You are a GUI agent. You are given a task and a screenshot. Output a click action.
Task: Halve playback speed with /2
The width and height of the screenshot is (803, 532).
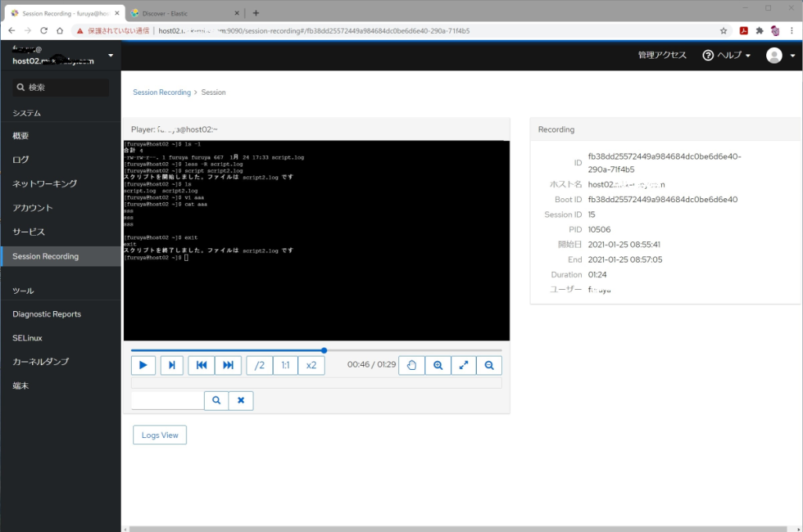[260, 365]
